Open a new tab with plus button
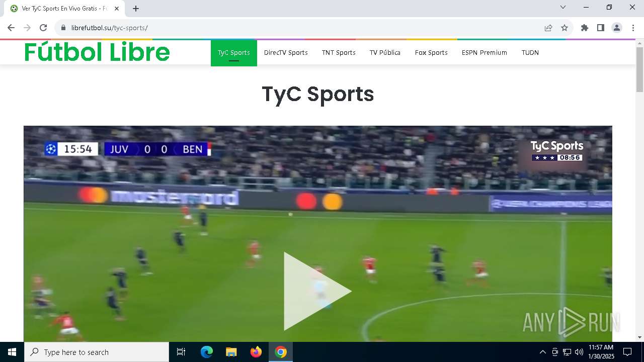The height and width of the screenshot is (362, 644). click(x=136, y=9)
